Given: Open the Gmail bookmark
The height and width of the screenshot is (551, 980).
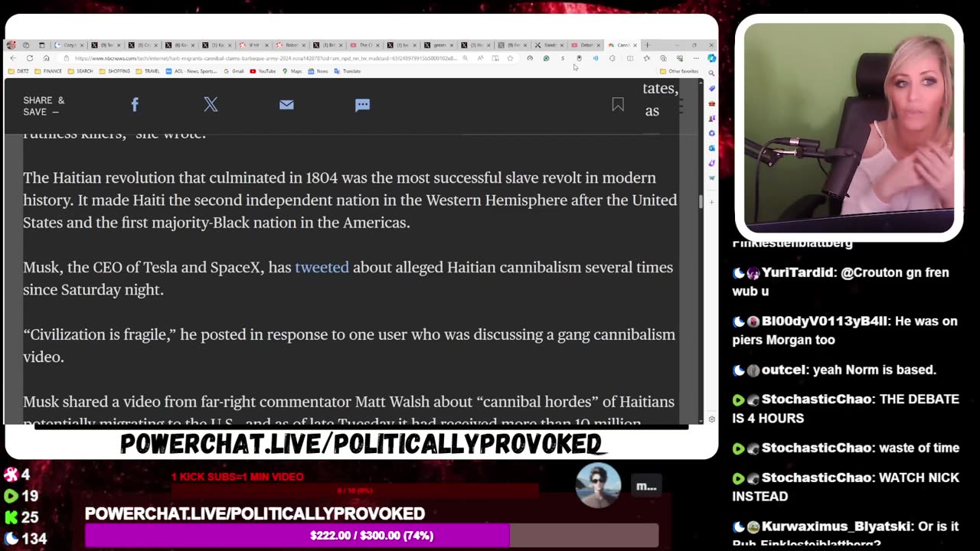Looking at the screenshot, I should pyautogui.click(x=234, y=71).
